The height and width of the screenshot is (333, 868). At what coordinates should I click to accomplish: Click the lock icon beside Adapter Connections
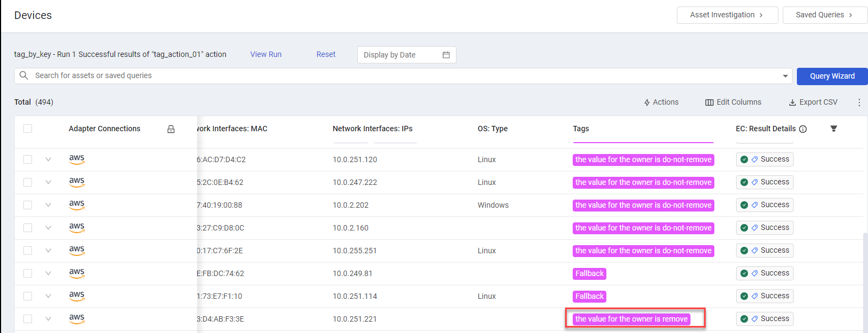171,129
